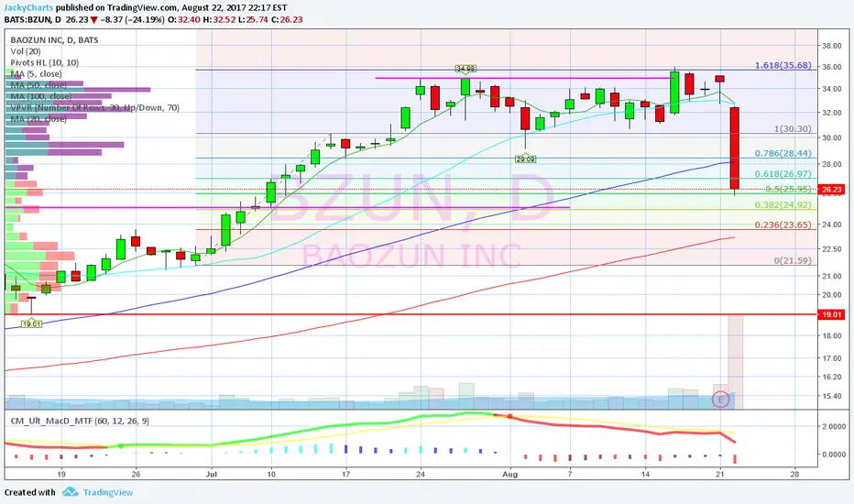Viewport: 854px width, 504px height.
Task: Select the thick red horizontal line at 19.01
Action: pyautogui.click(x=411, y=314)
